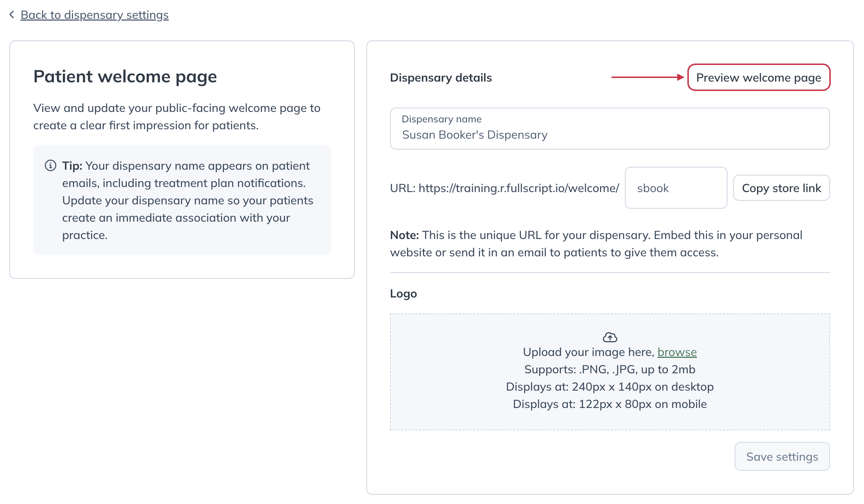864x504 pixels.
Task: Click the cloud upload icon
Action: [x=610, y=337]
